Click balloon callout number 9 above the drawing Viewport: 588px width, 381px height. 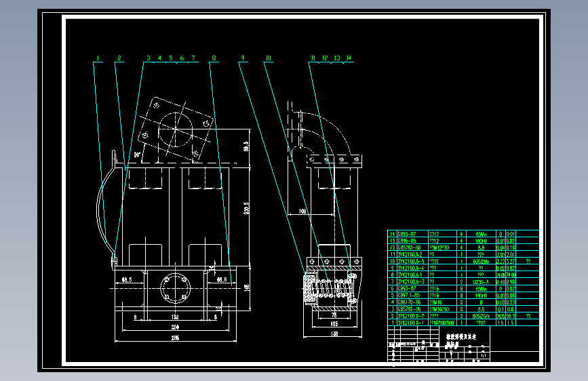point(243,58)
